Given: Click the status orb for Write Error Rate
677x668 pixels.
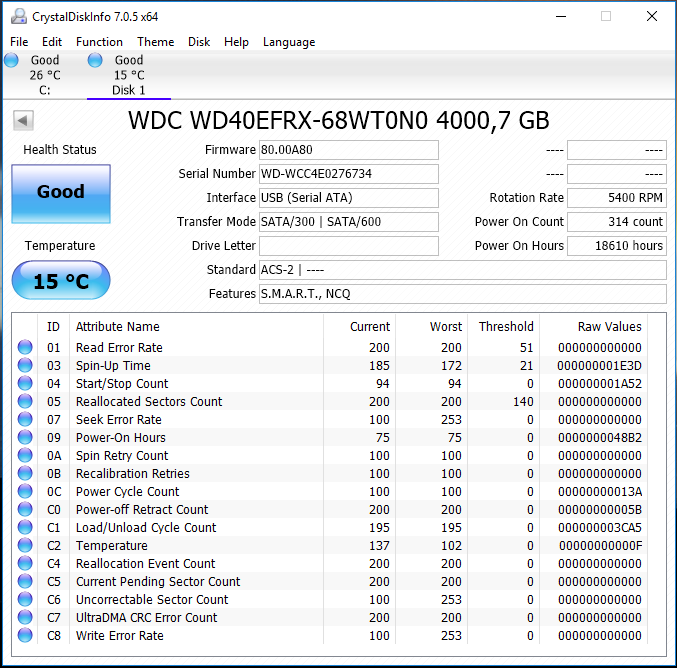Looking at the screenshot, I should point(25,635).
